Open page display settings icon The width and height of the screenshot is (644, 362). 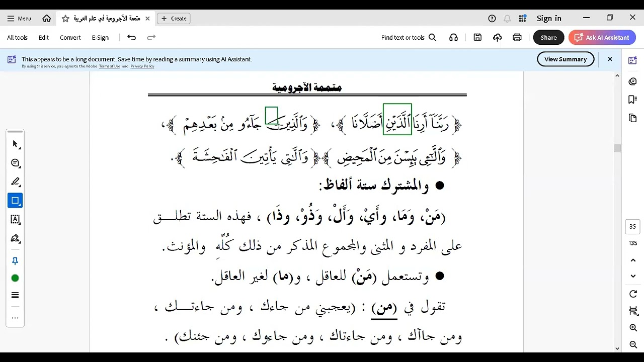point(633,311)
